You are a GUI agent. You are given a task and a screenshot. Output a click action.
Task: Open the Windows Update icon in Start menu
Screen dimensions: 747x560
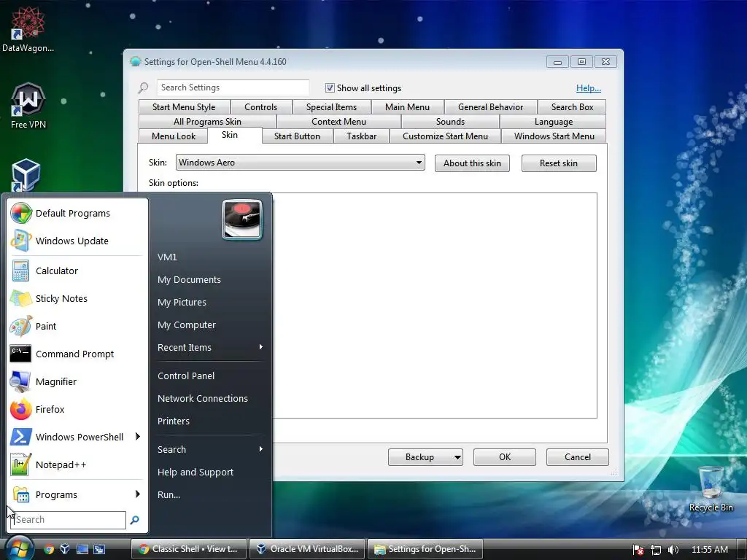click(21, 241)
